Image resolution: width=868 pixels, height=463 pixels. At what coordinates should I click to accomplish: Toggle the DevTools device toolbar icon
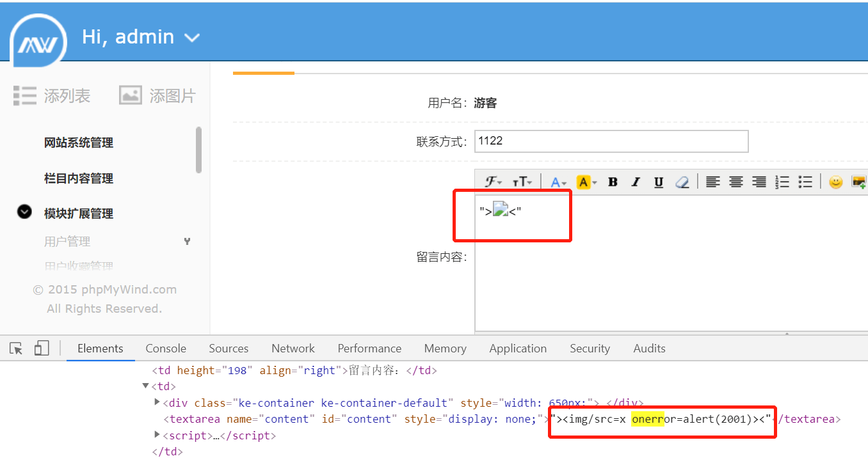(42, 349)
